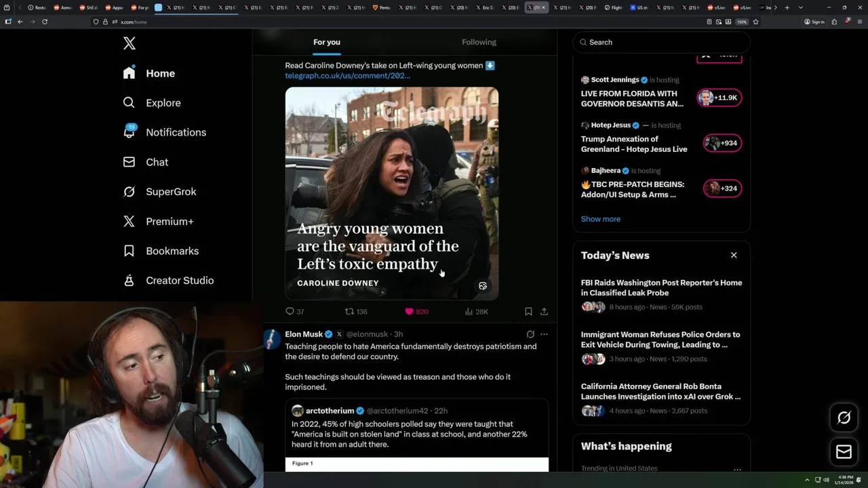Click the X affiliate badge beside Elon Musk
The image size is (868, 488).
[339, 334]
